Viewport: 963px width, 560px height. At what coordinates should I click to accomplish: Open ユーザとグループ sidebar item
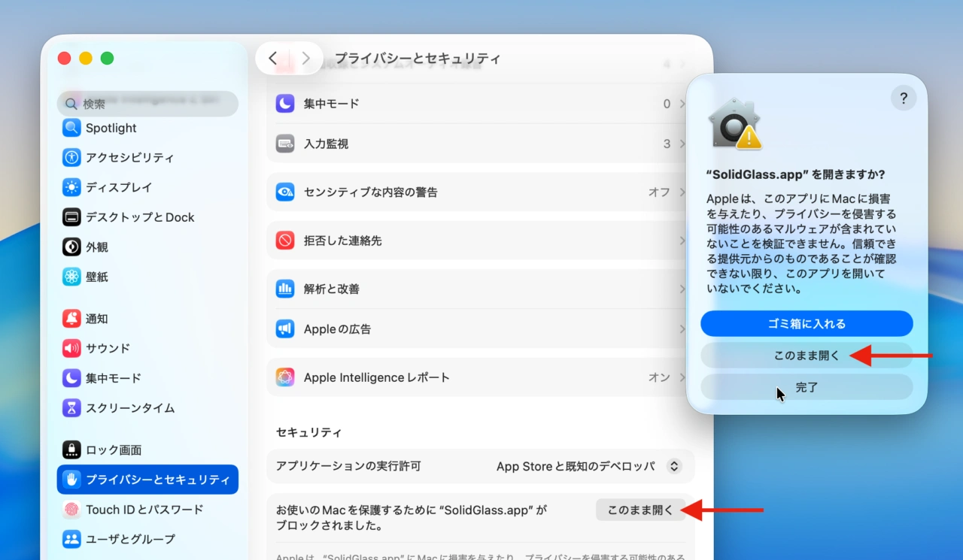pyautogui.click(x=129, y=539)
